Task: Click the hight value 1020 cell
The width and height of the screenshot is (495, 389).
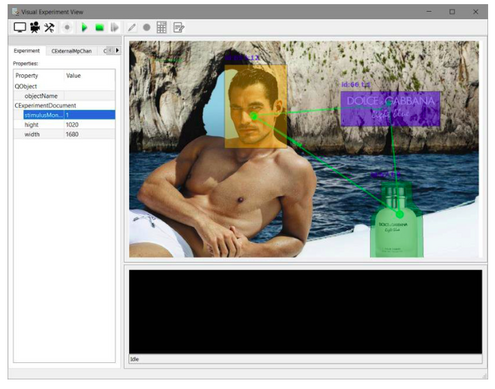Action: point(90,124)
